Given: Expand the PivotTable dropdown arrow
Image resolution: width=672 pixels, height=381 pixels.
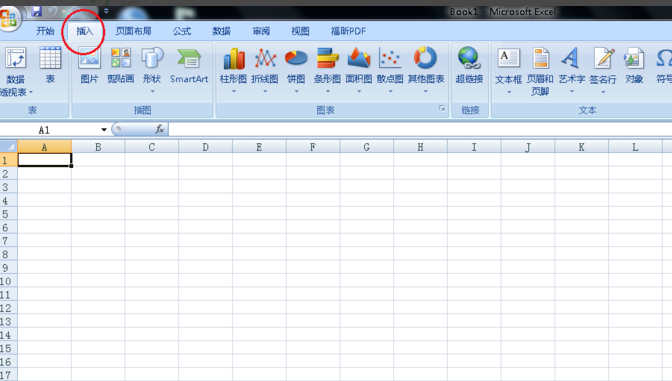Looking at the screenshot, I should 31,92.
